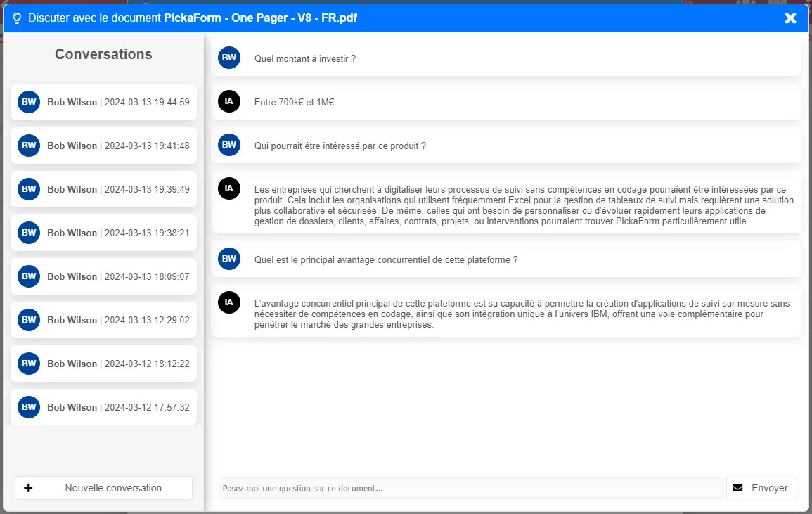Click the BW avatar beside the product interest question
The width and height of the screenshot is (812, 514).
(x=228, y=145)
